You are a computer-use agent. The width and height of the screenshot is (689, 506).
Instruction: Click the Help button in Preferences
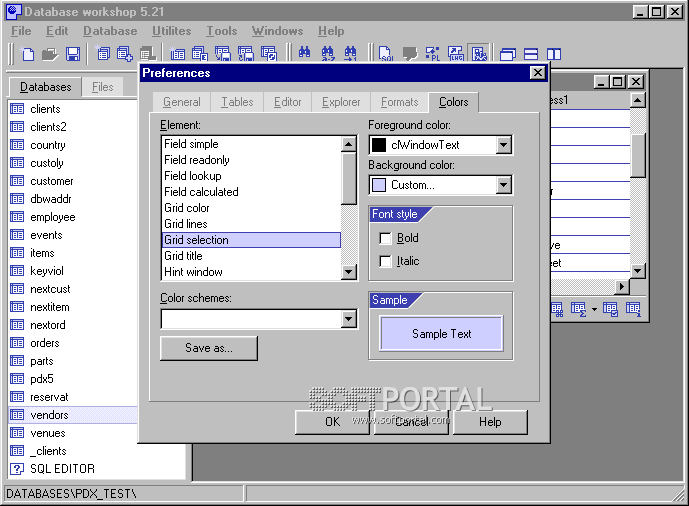tap(490, 422)
